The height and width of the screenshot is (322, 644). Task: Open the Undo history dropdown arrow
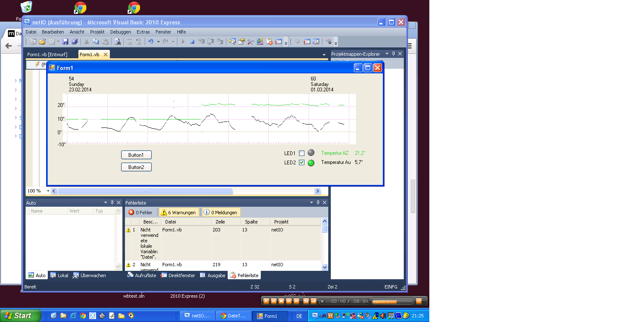click(158, 42)
